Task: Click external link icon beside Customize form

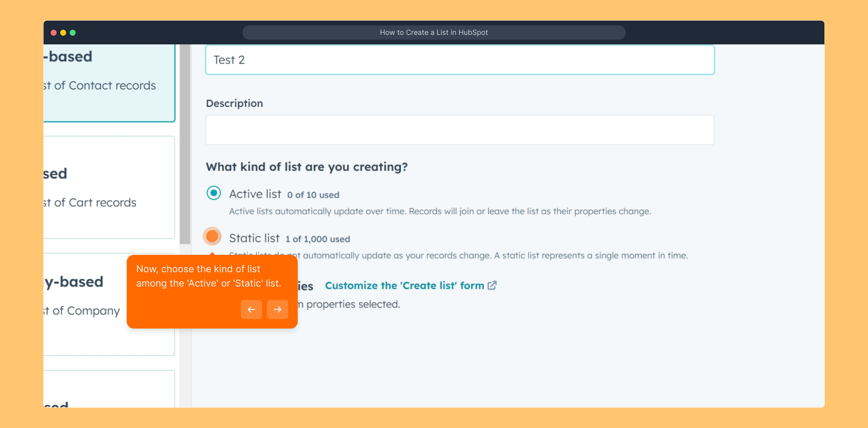Action: pos(492,285)
